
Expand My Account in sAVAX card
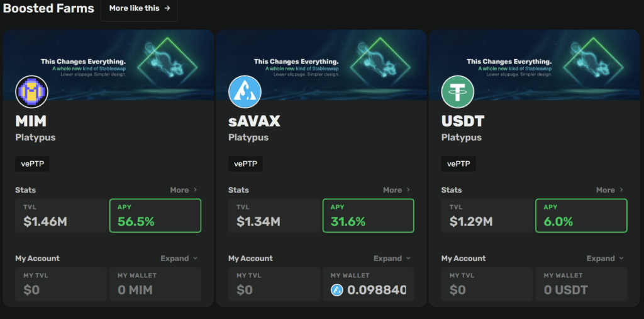392,259
